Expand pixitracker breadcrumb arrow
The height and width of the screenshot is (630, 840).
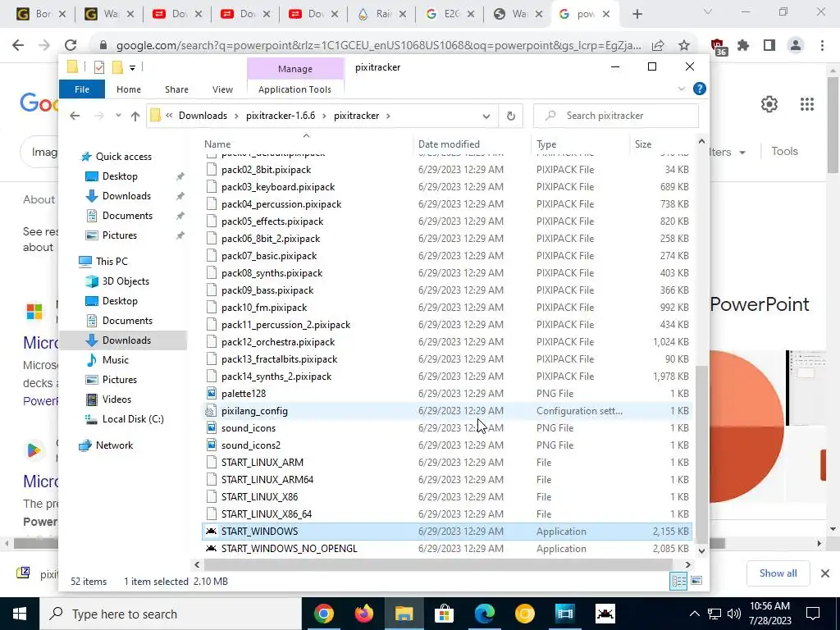click(388, 116)
